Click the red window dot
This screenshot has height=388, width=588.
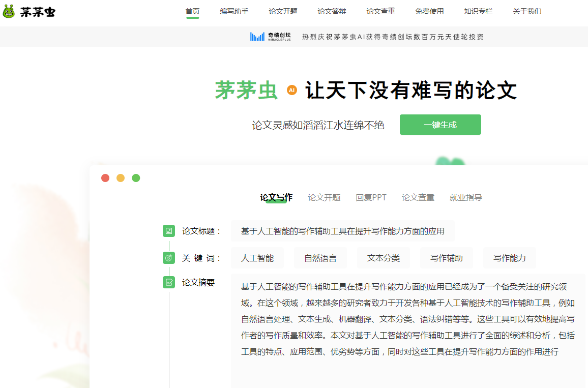click(x=105, y=178)
